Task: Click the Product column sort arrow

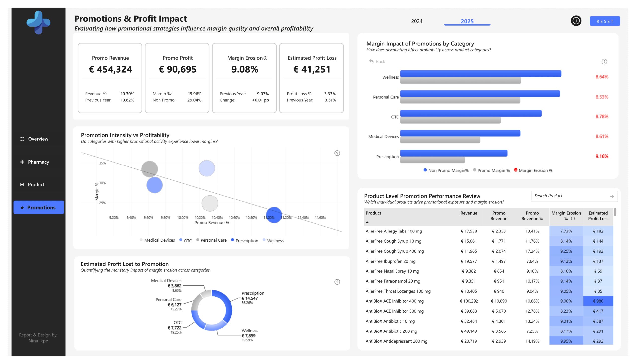Action: click(x=367, y=222)
